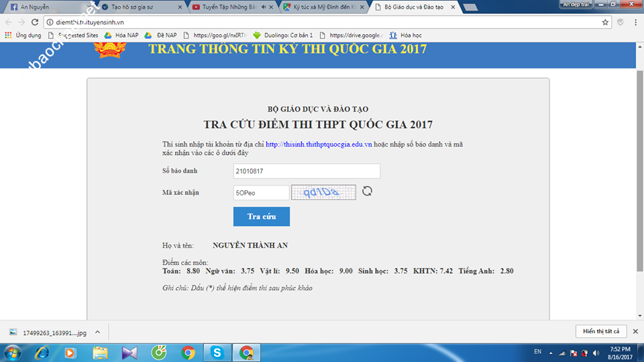Mute the YouTube tab's audio icon
Screen dimensions: 644x362
(x=263, y=7)
